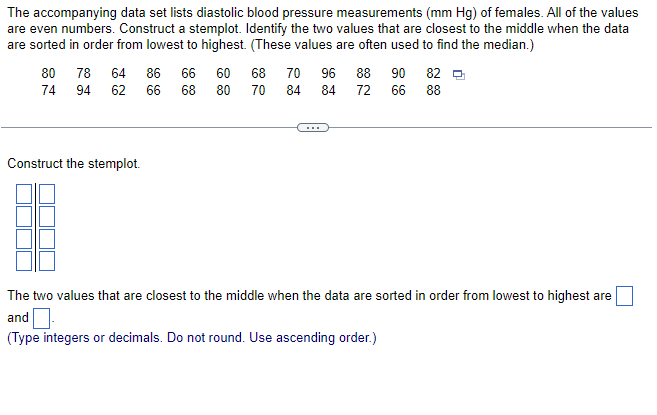Click the data value 96
The width and height of the screenshot is (657, 415).
coord(328,73)
